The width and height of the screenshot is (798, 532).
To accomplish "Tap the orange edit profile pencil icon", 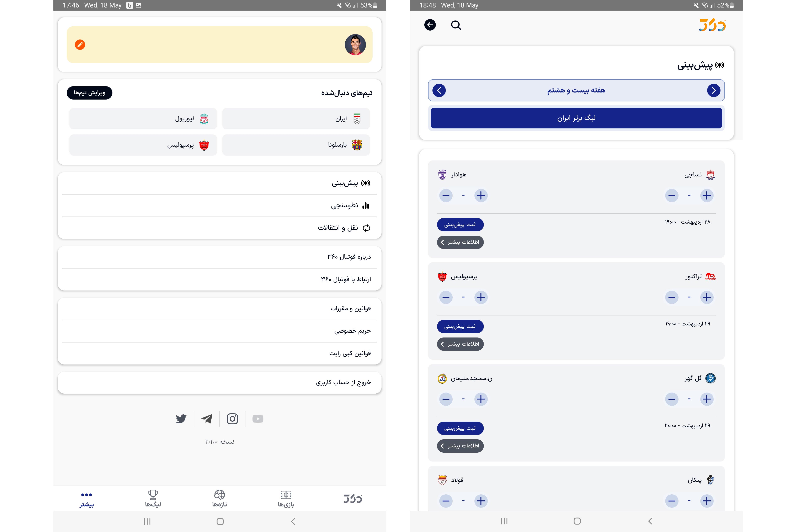I will click(x=80, y=45).
